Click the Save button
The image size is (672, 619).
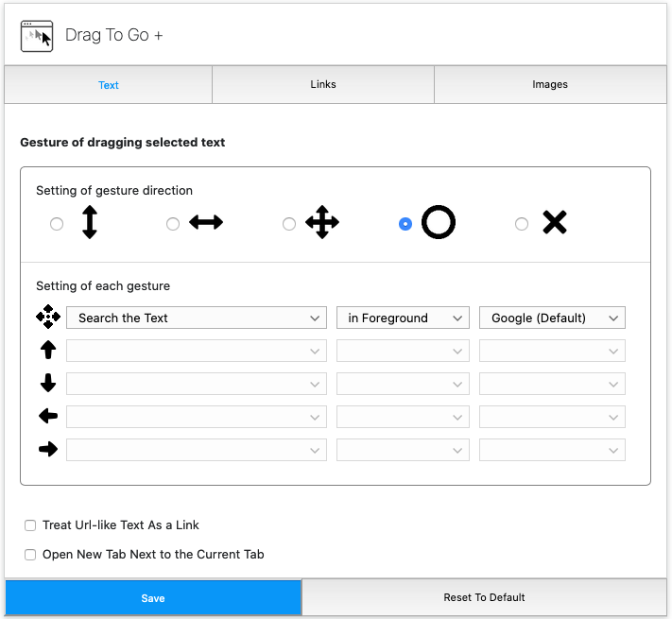(153, 598)
